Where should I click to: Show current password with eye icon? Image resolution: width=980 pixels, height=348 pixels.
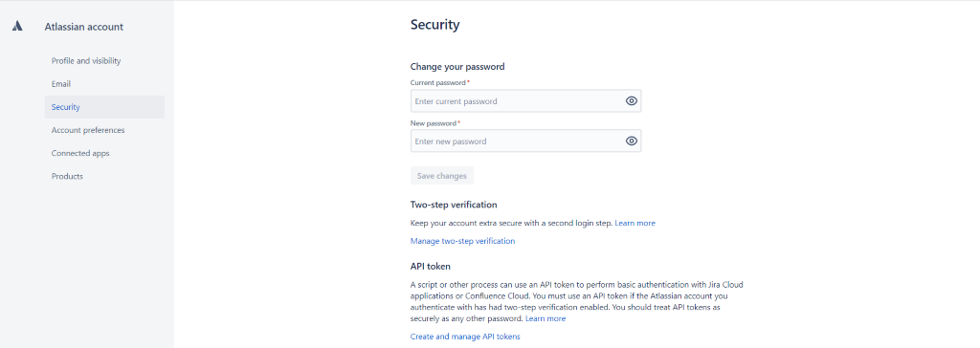pos(632,100)
